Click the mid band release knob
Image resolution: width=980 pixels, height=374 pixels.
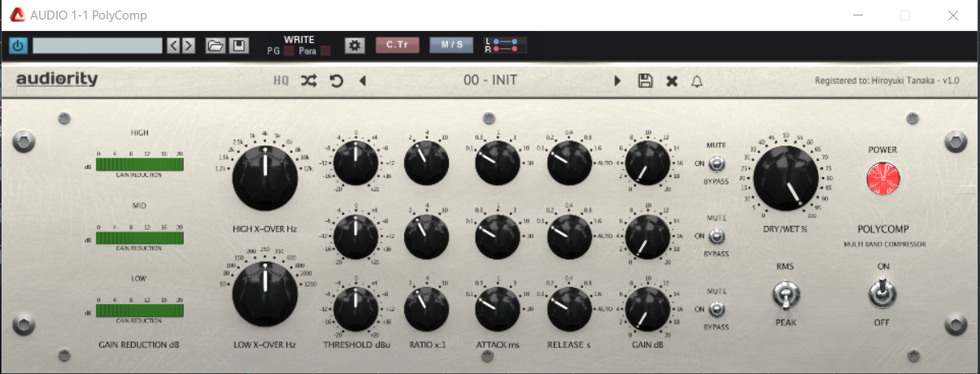(569, 237)
